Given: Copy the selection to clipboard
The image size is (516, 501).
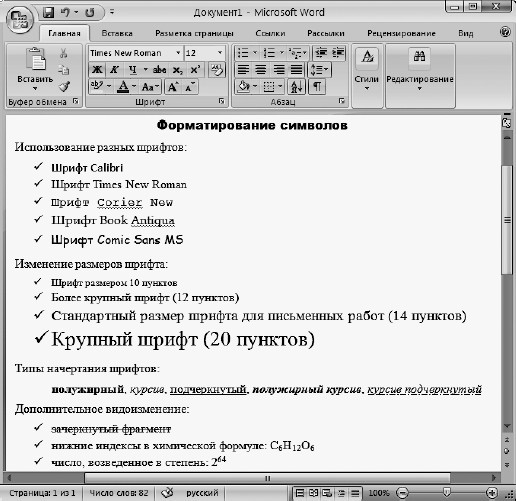Looking at the screenshot, I should coord(64,70).
